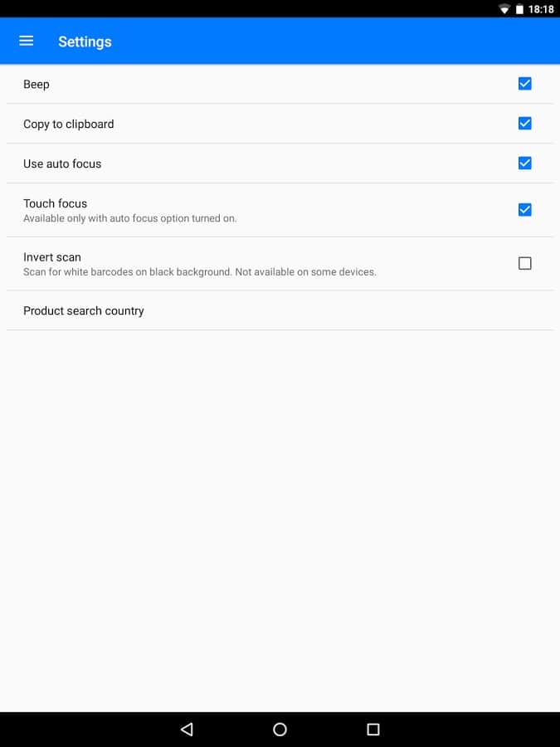Open the hamburger navigation menu
Viewport: 560px width, 747px height.
click(27, 41)
